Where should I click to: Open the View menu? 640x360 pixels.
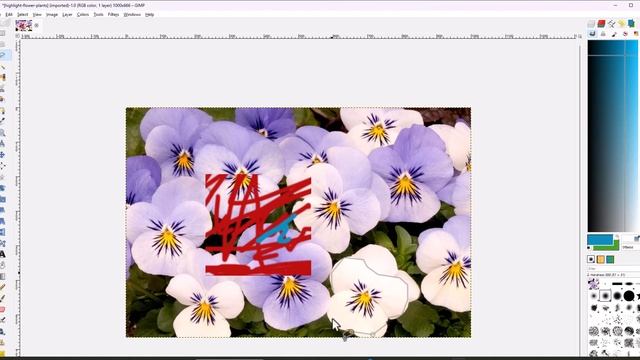(37, 14)
